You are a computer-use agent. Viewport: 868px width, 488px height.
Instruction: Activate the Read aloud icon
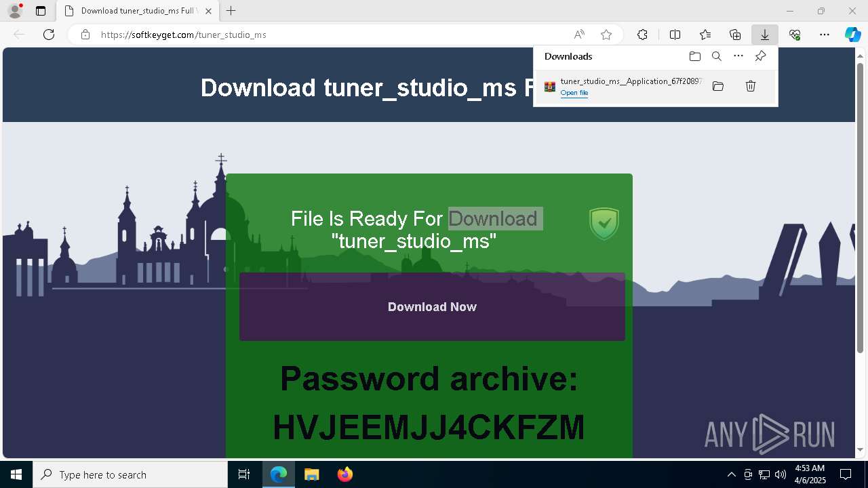click(579, 35)
